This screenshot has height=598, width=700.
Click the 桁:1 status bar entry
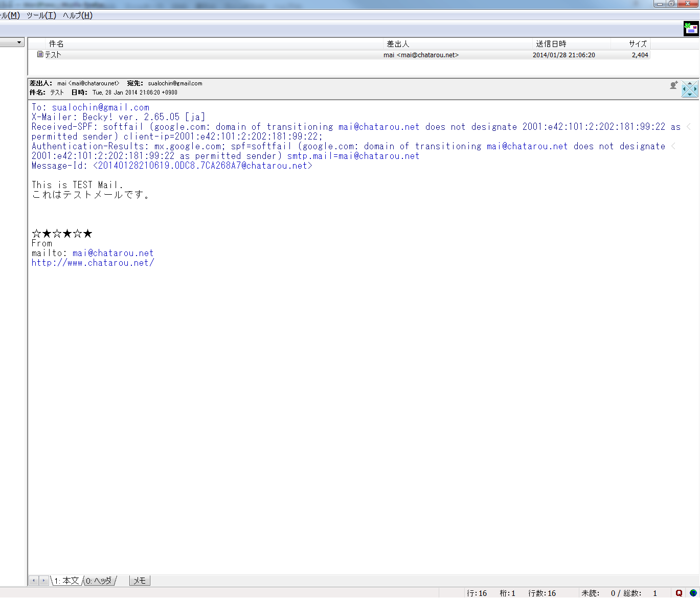click(507, 593)
